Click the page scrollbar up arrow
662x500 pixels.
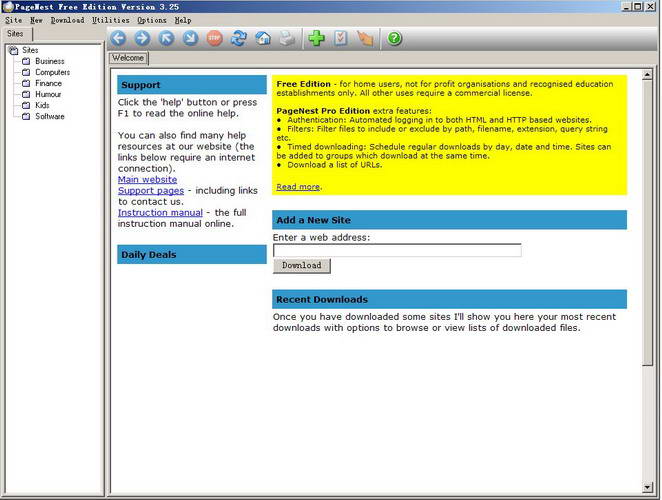point(647,75)
